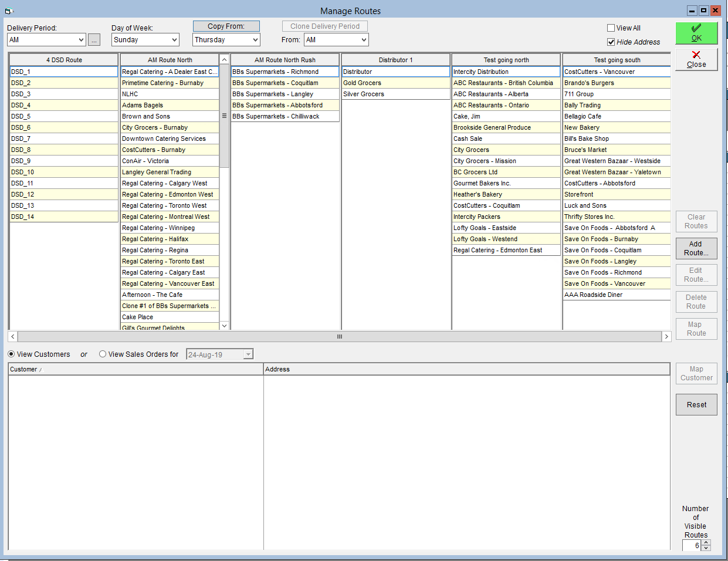The width and height of the screenshot is (728, 561).
Task: Select Brookside General Produce row
Action: pos(506,127)
